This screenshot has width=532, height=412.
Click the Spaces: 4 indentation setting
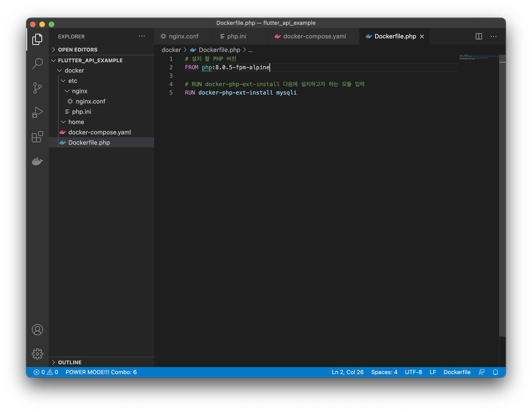coord(384,372)
